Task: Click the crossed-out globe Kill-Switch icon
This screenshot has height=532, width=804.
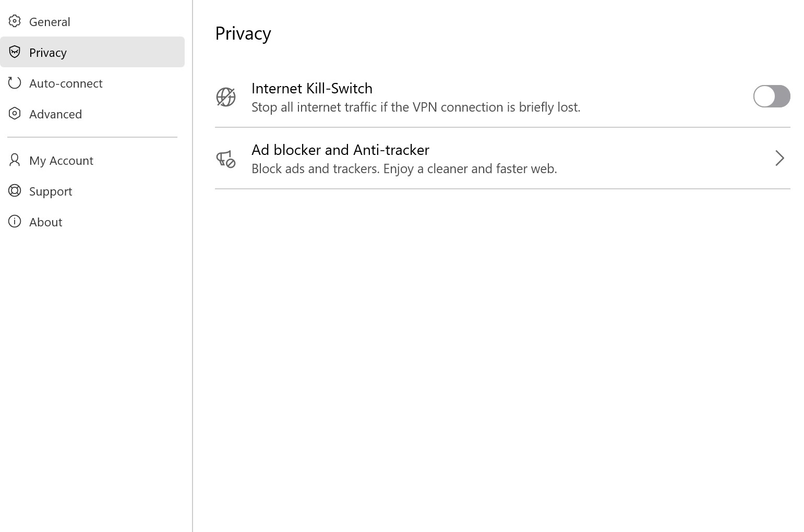Action: (x=226, y=97)
